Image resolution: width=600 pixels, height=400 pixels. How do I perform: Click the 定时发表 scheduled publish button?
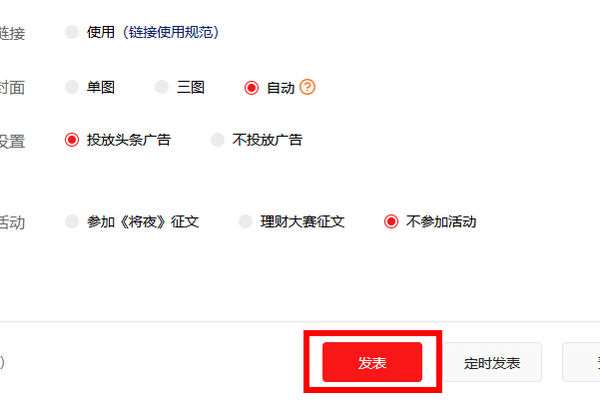coord(492,362)
